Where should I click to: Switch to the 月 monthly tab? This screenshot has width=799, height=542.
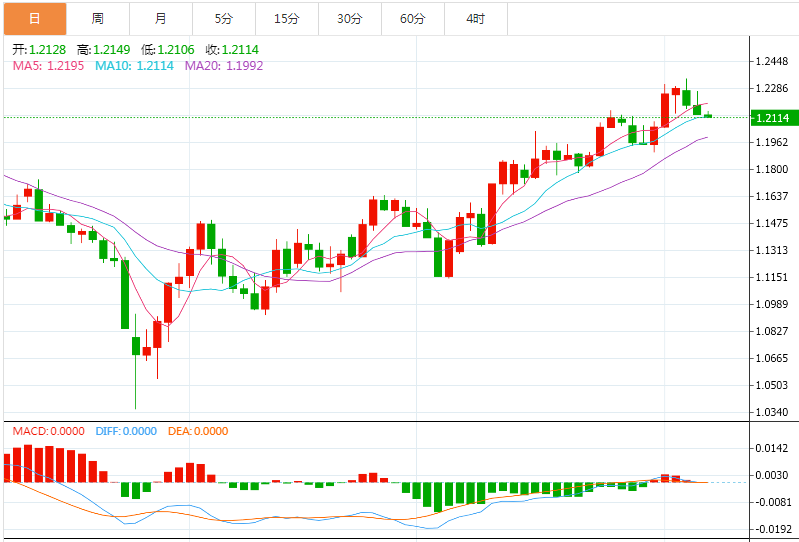pyautogui.click(x=161, y=19)
